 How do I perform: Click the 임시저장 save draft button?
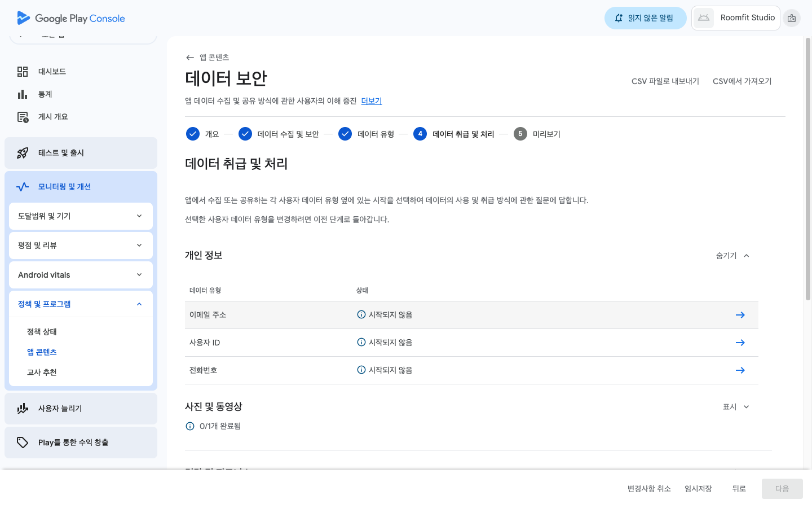click(698, 489)
